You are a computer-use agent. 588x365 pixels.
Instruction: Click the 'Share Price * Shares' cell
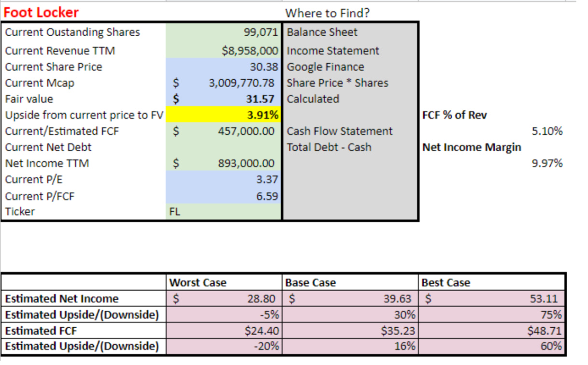tap(350, 83)
